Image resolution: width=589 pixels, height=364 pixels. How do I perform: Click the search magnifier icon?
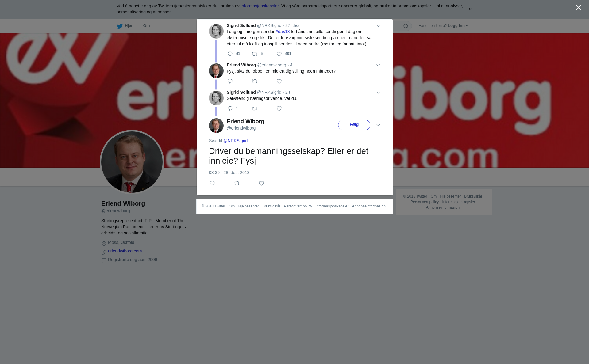[406, 26]
